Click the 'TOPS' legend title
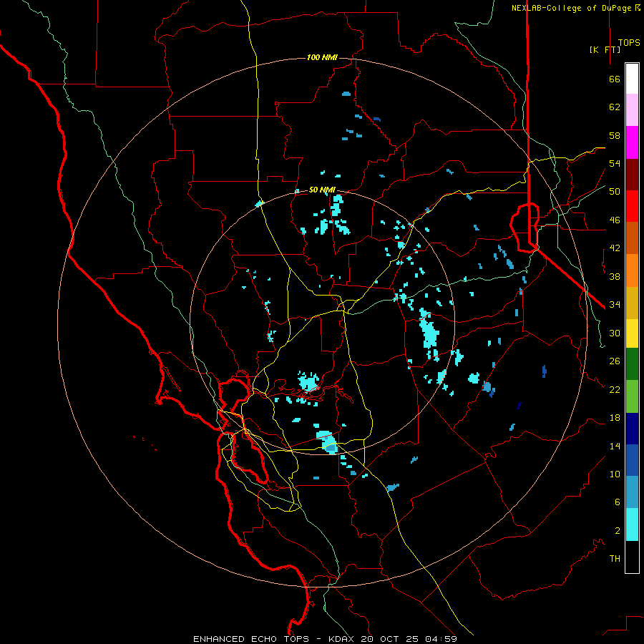This screenshot has height=644, width=644. click(x=629, y=43)
